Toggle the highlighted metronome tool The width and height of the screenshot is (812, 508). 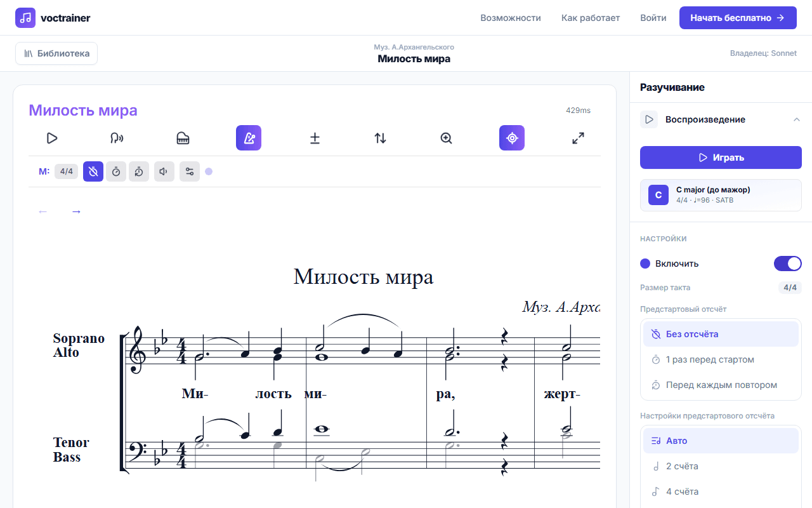pyautogui.click(x=249, y=138)
